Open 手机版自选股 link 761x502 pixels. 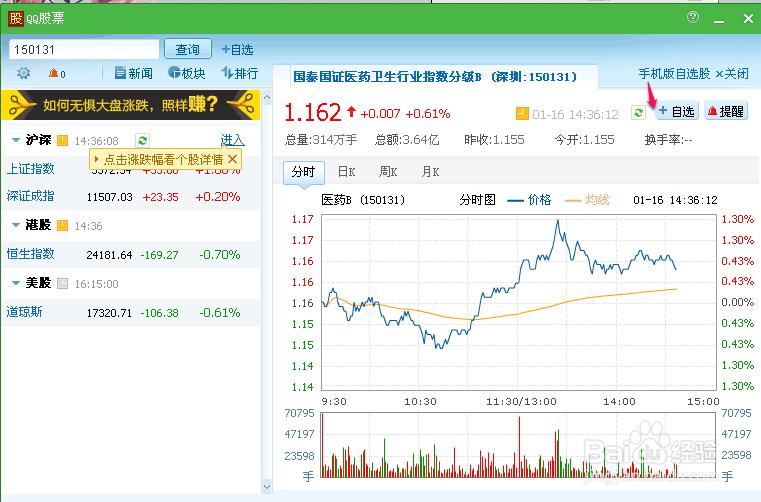pos(674,74)
